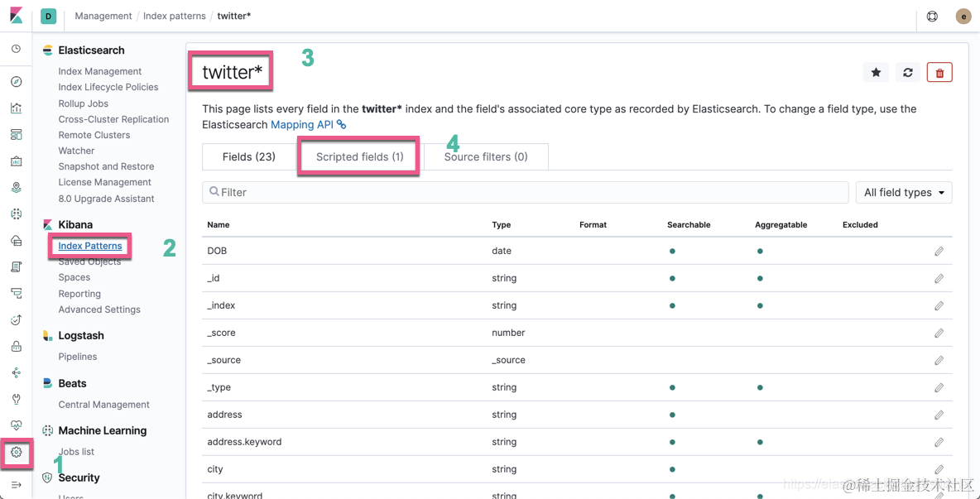Click the 'address.keyword' field name
This screenshot has width=980, height=499.
244,442
